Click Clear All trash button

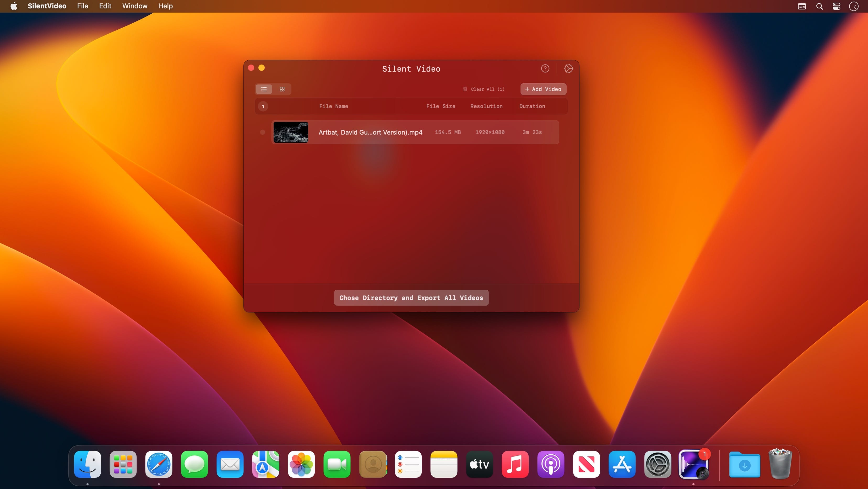tap(484, 89)
